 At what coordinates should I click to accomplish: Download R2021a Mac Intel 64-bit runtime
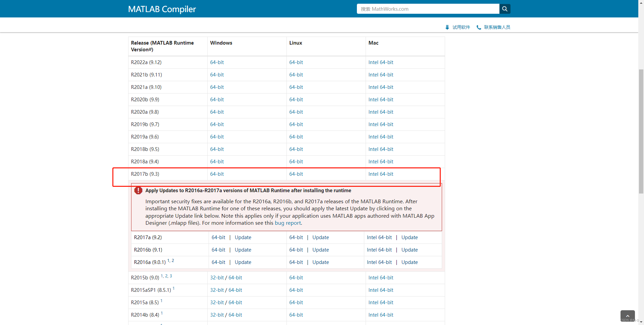pyautogui.click(x=381, y=87)
